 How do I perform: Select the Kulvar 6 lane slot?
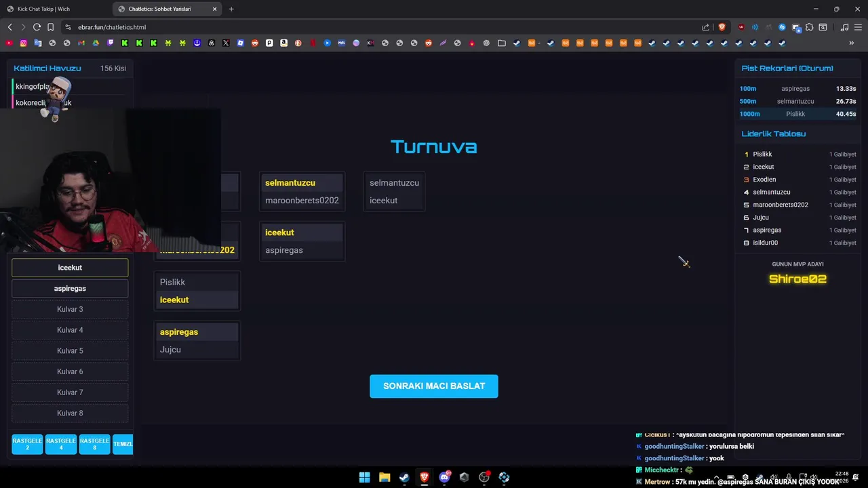tap(70, 371)
